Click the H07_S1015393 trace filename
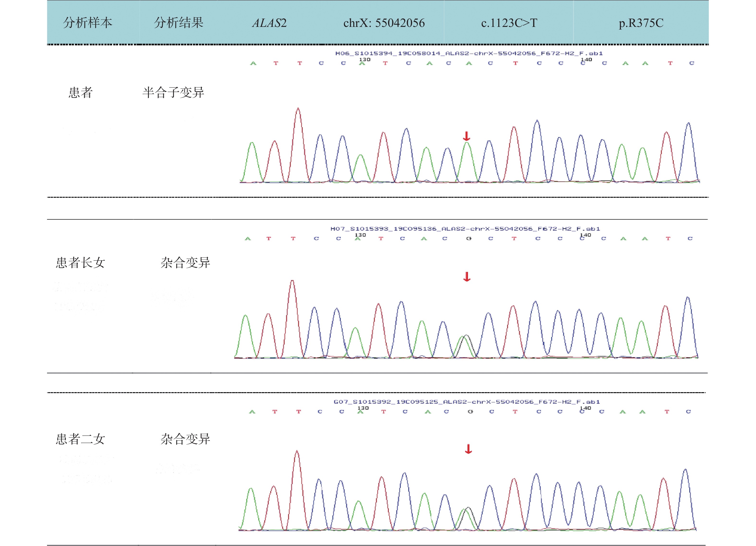The image size is (756, 546). tap(465, 229)
